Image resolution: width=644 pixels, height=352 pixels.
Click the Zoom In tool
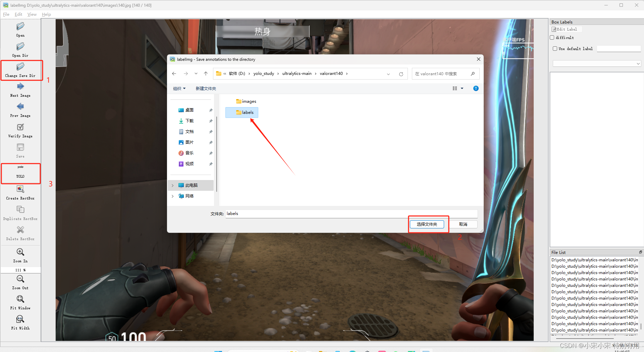point(20,255)
